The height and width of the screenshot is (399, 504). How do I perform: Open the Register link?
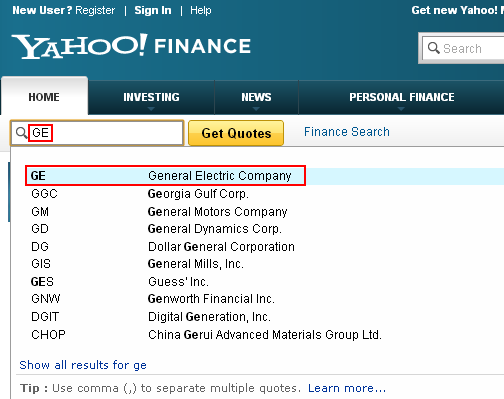95,10
